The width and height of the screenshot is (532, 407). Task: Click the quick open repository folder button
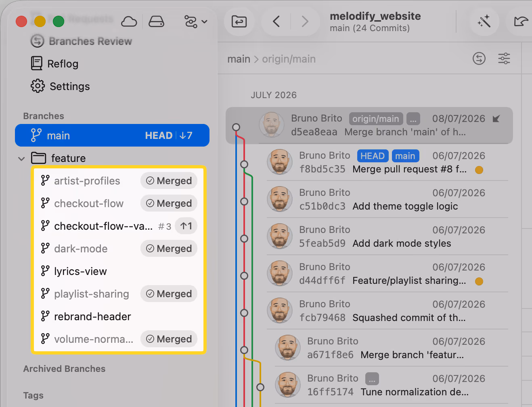(x=239, y=21)
